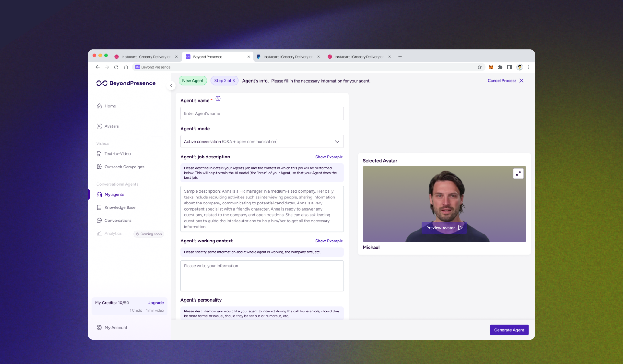Click Show Example for job description
This screenshot has height=364, width=623.
329,157
